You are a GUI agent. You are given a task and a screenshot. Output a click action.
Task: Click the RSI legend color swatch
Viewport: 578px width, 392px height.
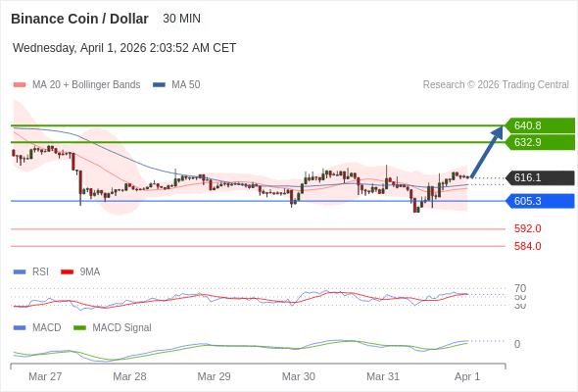[20, 272]
